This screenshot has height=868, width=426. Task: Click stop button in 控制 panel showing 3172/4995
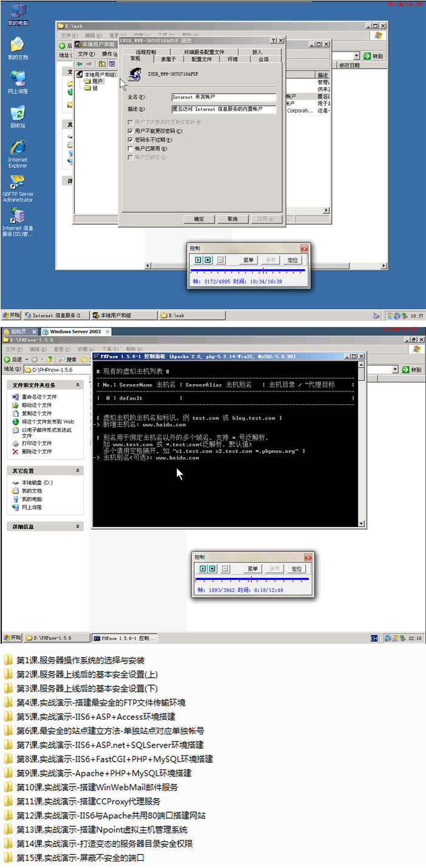[x=207, y=260]
